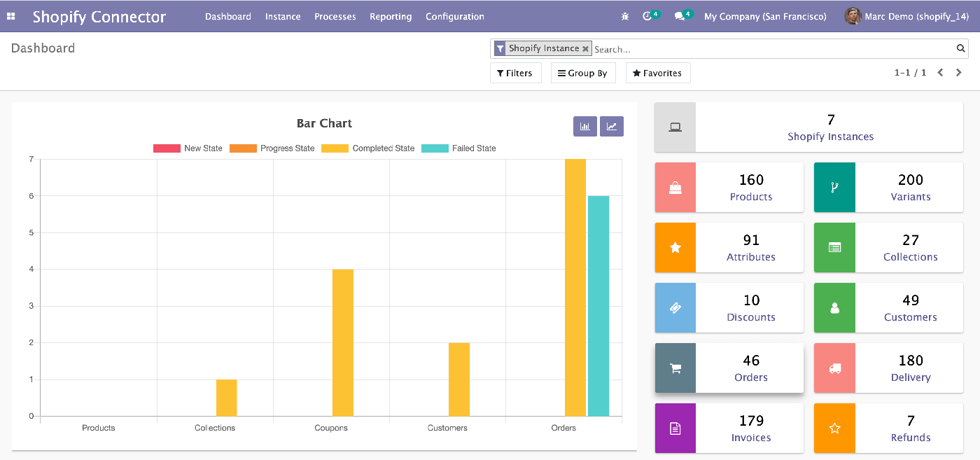Open the apps grid menu icon

click(11, 16)
